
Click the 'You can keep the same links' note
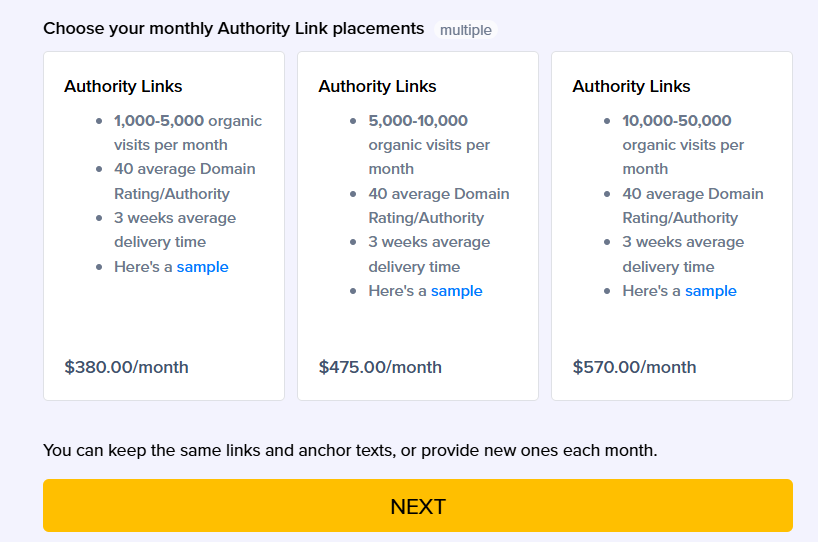[x=350, y=450]
